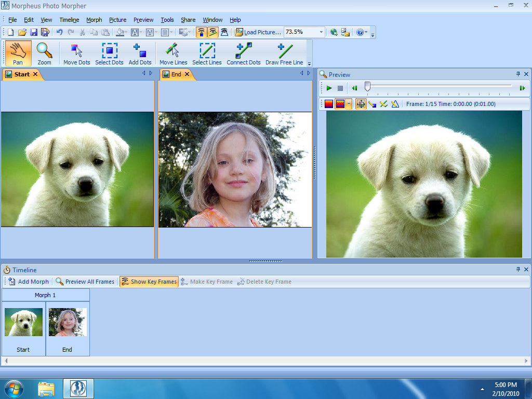Toggle the Pan tool
Image resolution: width=532 pixels, height=399 pixels.
(x=18, y=54)
